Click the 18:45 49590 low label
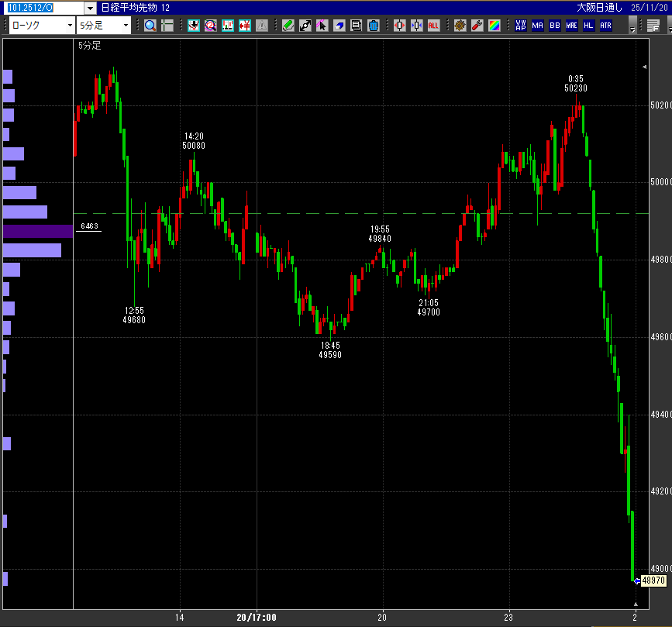The image size is (672, 627). pyautogui.click(x=330, y=350)
